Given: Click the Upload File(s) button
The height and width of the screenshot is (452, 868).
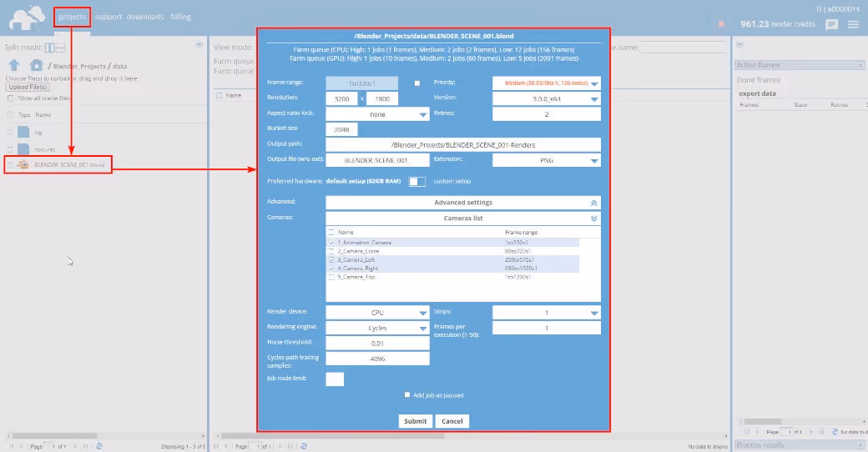Looking at the screenshot, I should [x=28, y=87].
